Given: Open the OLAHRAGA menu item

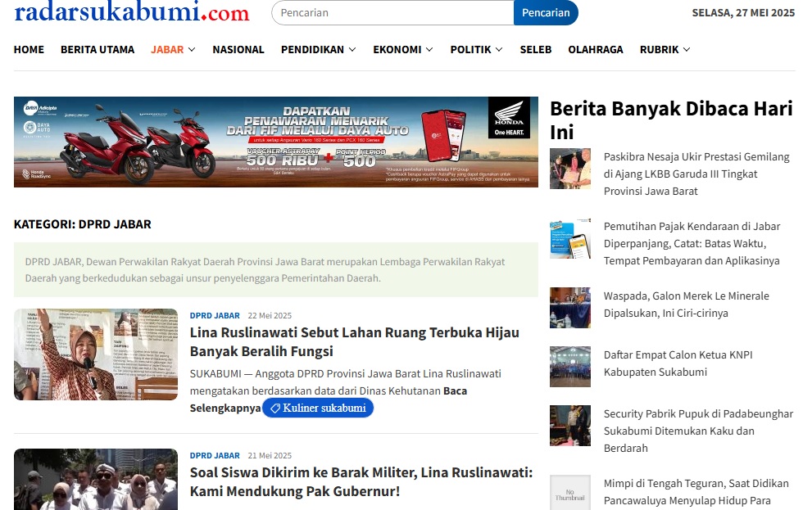Looking at the screenshot, I should 596,50.
